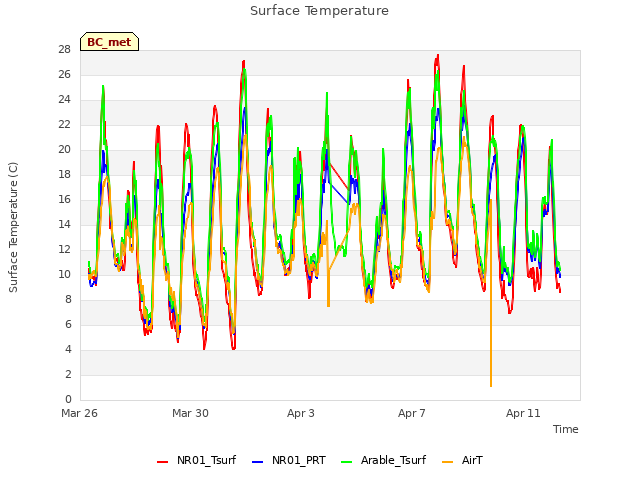Click the 14 y-axis tick label
The height and width of the screenshot is (480, 640).
64,224
